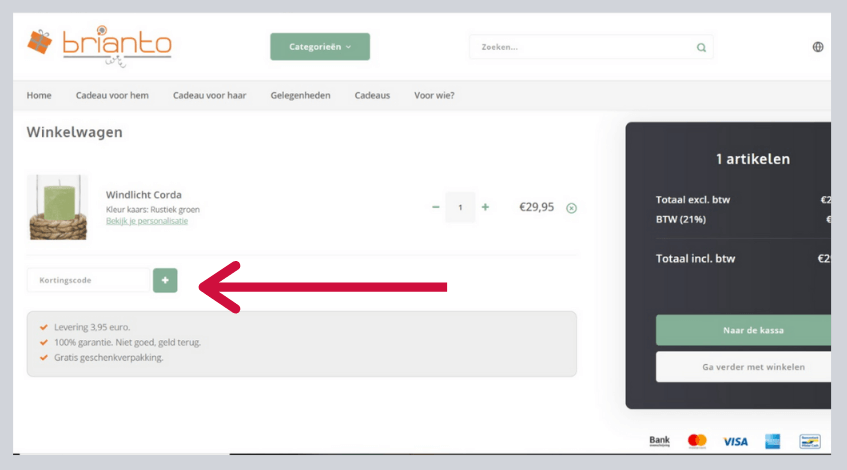Click the Naar de kassa button
847x470 pixels.
click(743, 329)
